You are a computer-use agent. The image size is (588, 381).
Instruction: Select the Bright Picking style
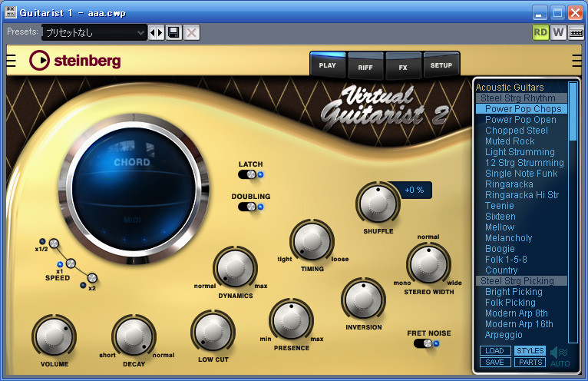tap(514, 292)
